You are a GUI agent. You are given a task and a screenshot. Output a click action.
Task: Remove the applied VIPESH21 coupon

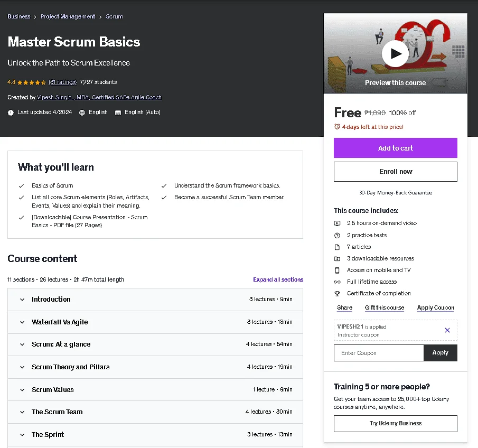(447, 330)
